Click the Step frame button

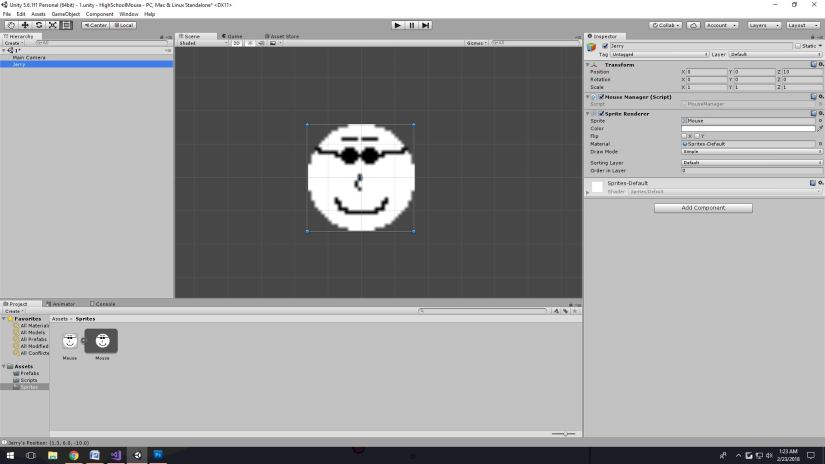[425, 25]
